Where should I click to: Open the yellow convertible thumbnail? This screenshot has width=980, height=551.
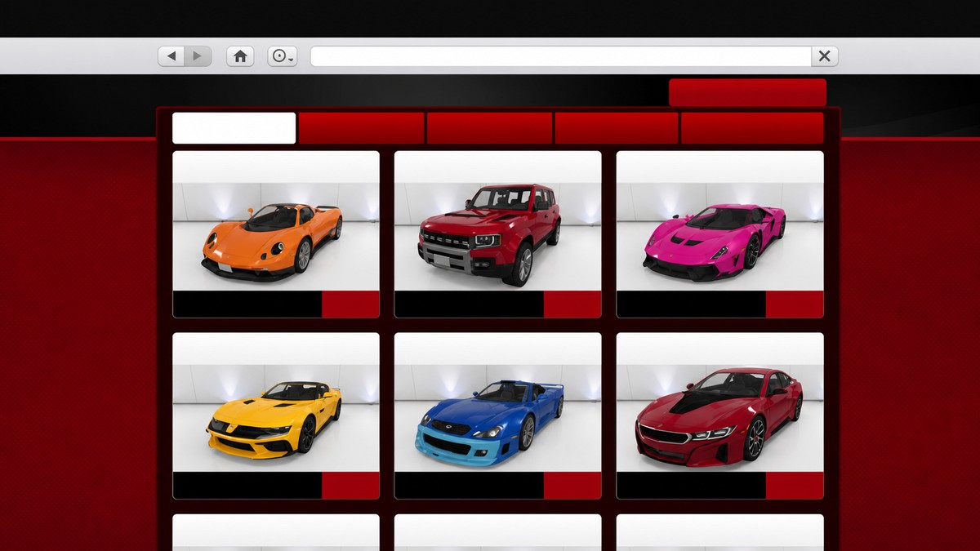[x=276, y=418]
